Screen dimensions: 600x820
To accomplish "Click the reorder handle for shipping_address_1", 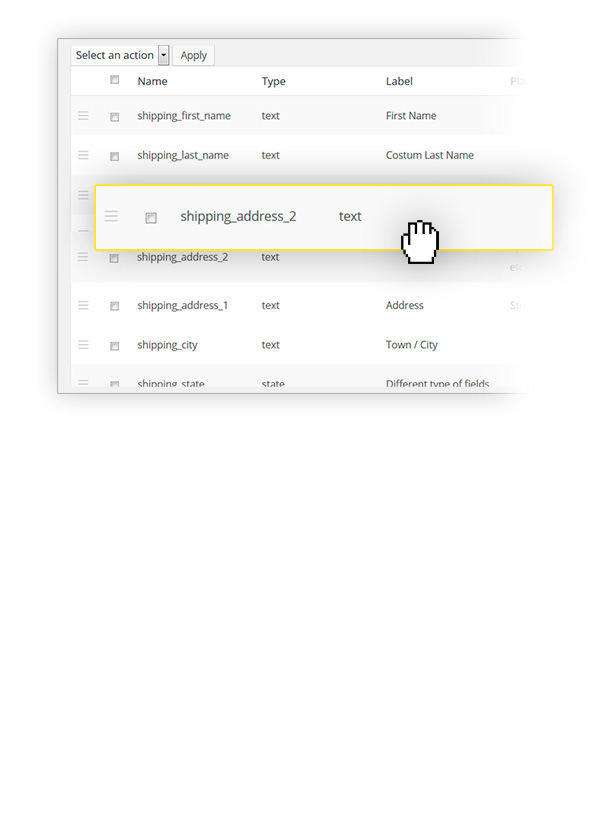I will click(84, 305).
